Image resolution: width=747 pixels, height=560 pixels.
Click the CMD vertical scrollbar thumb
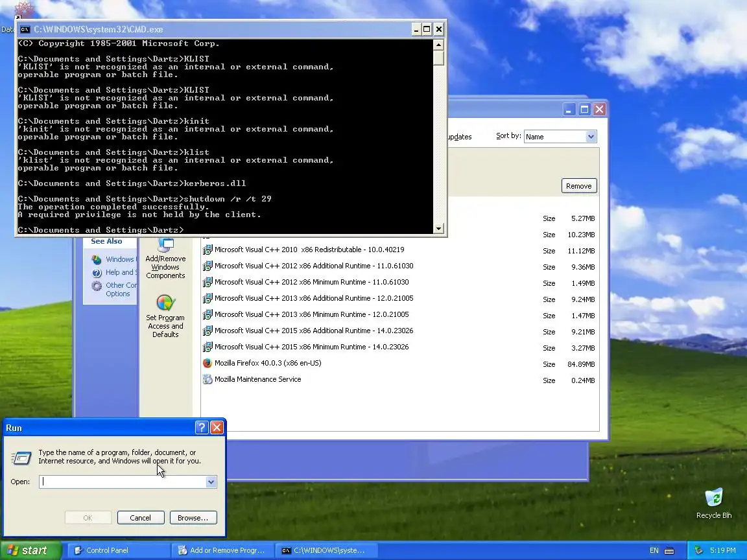pos(438,58)
